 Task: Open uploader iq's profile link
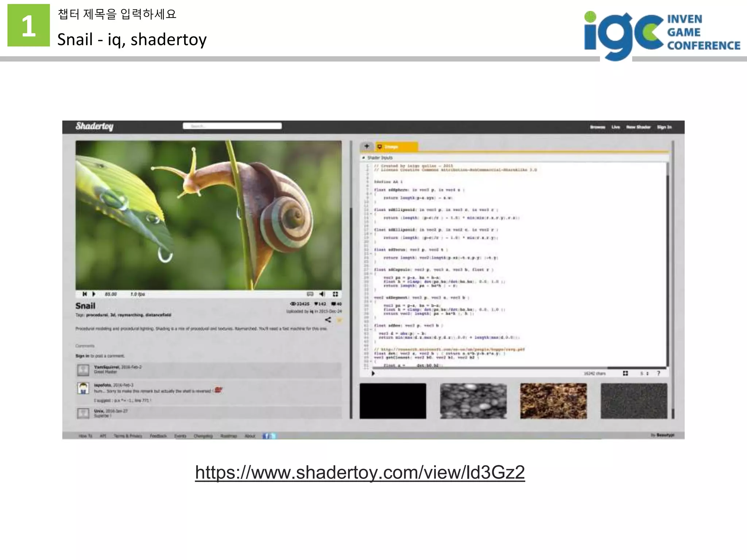pos(311,312)
